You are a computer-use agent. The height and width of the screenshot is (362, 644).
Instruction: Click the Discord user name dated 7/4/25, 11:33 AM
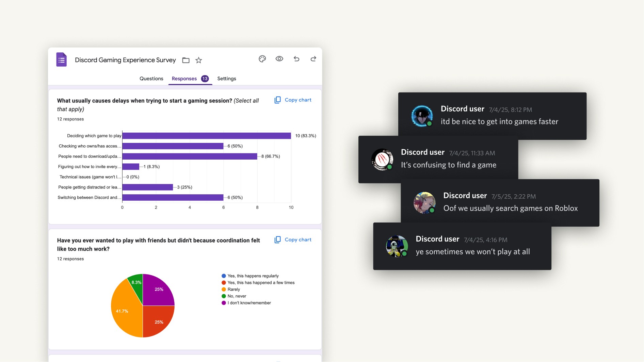[x=423, y=152]
